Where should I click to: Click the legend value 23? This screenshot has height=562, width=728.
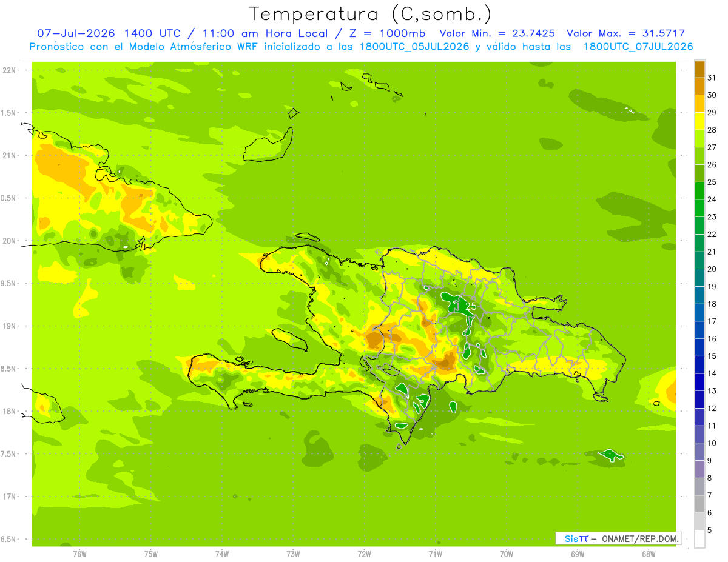click(712, 216)
